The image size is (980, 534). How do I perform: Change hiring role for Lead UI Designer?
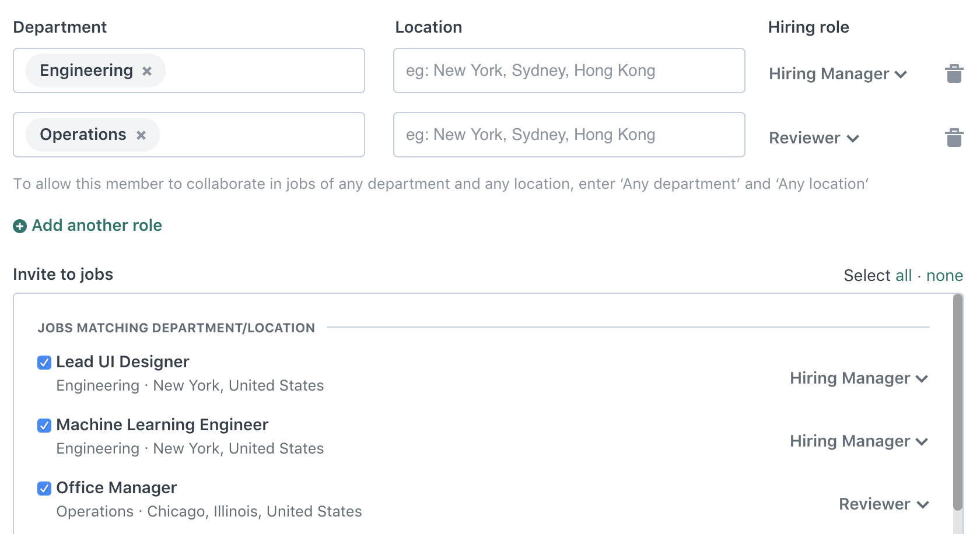(859, 378)
